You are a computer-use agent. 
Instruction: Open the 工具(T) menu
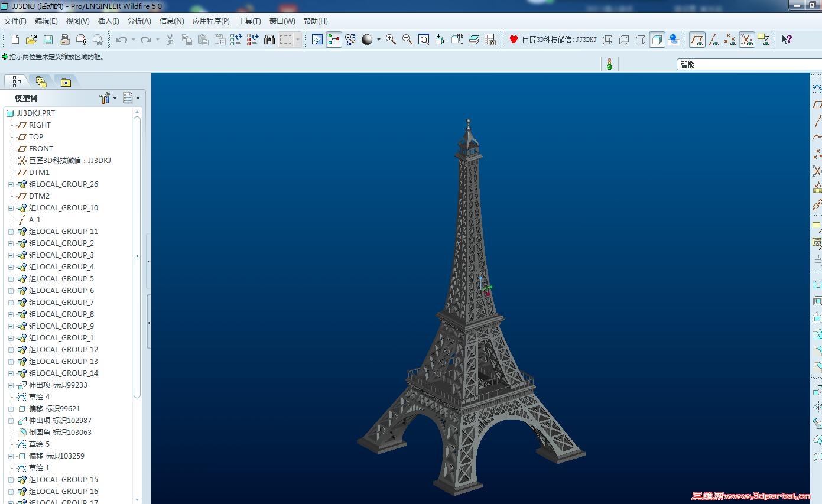pyautogui.click(x=249, y=21)
